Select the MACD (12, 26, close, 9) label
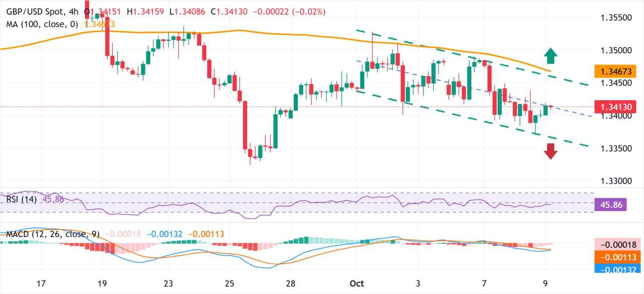644x294 pixels. pyautogui.click(x=53, y=234)
